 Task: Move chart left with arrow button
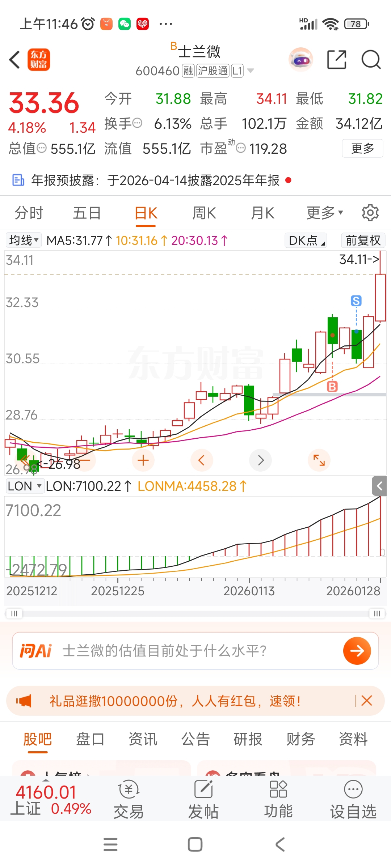point(202,460)
